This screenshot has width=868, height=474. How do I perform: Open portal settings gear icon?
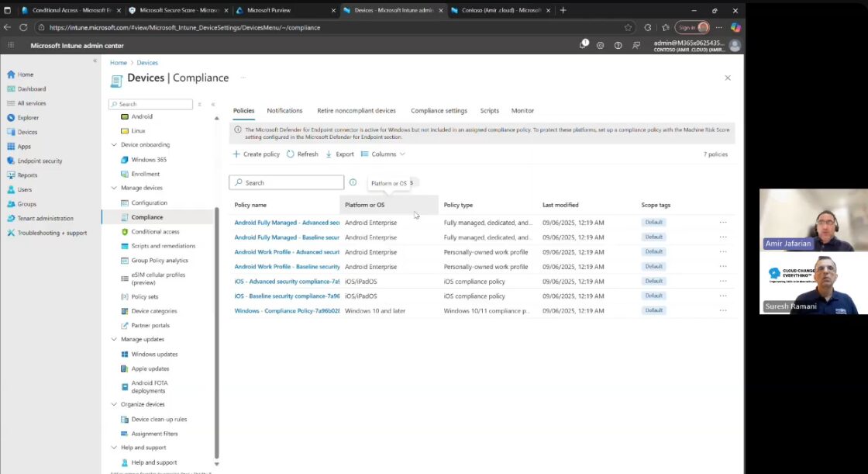coord(600,46)
